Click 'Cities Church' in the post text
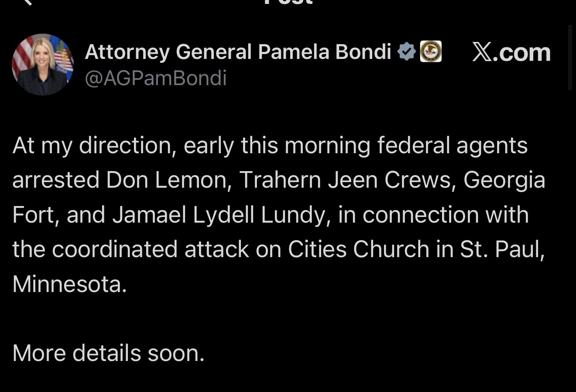Viewport: 576px width, 392px height. [358, 249]
